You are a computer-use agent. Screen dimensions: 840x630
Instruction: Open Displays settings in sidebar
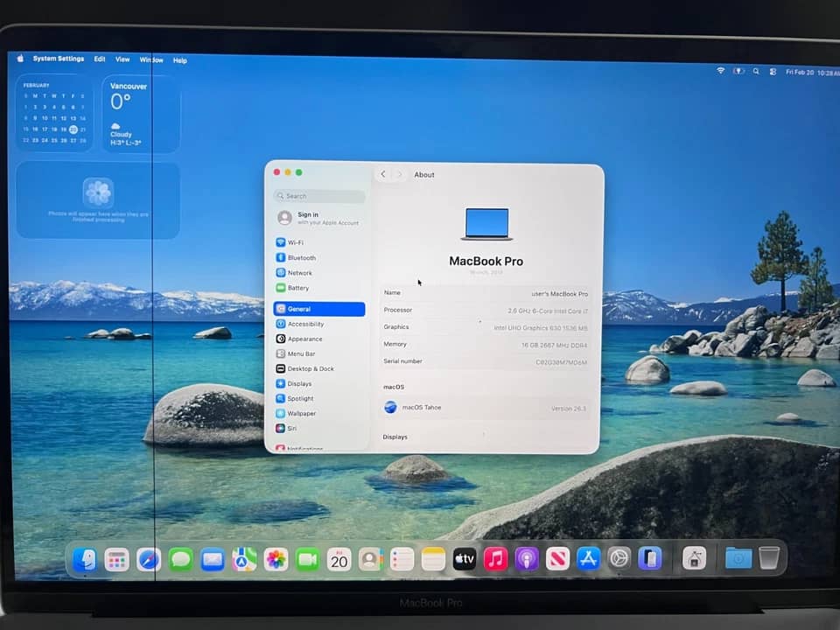pyautogui.click(x=319, y=383)
